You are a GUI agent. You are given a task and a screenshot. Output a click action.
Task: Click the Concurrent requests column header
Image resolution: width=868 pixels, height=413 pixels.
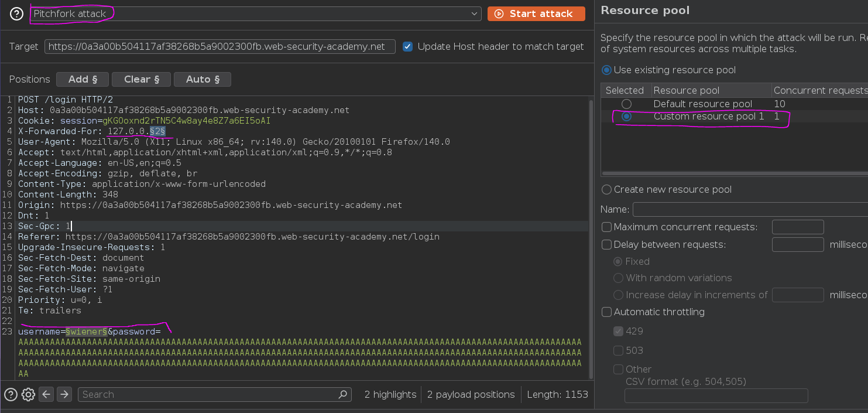819,90
